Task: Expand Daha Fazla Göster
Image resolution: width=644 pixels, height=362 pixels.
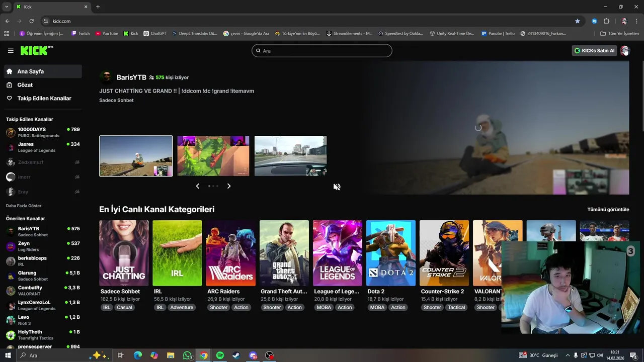Action: tap(24, 206)
